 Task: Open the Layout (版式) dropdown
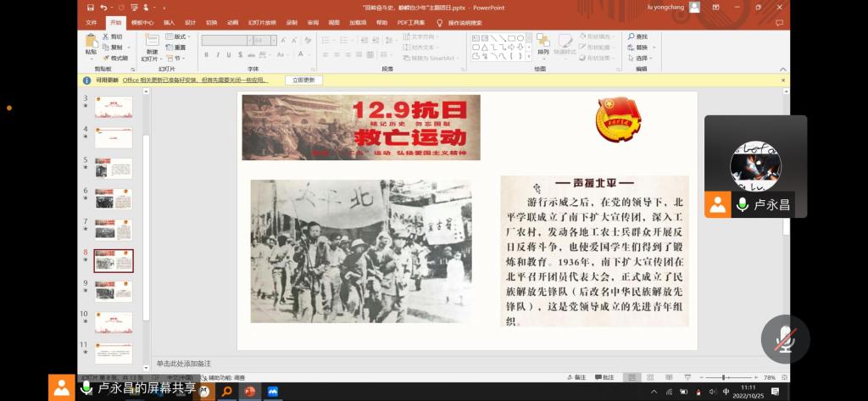[177, 36]
